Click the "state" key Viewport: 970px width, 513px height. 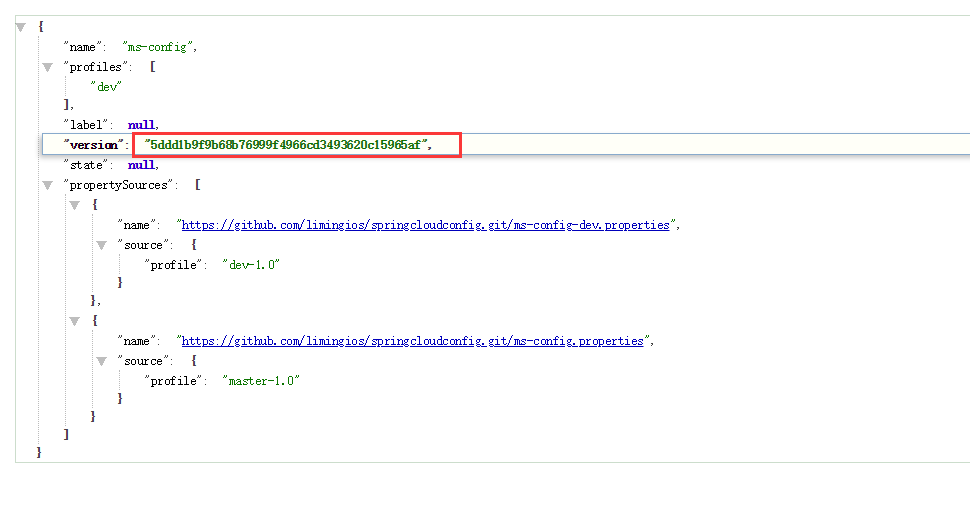[85, 165]
